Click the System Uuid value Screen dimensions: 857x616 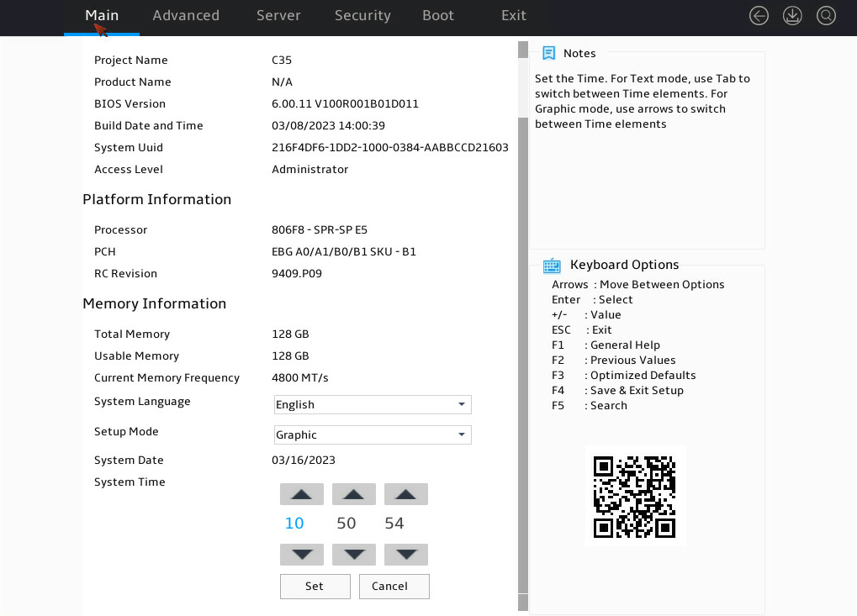click(x=389, y=147)
